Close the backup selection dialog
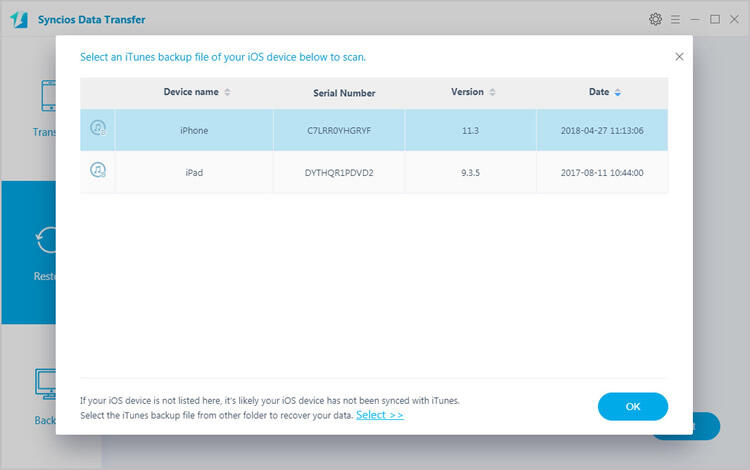 [680, 57]
